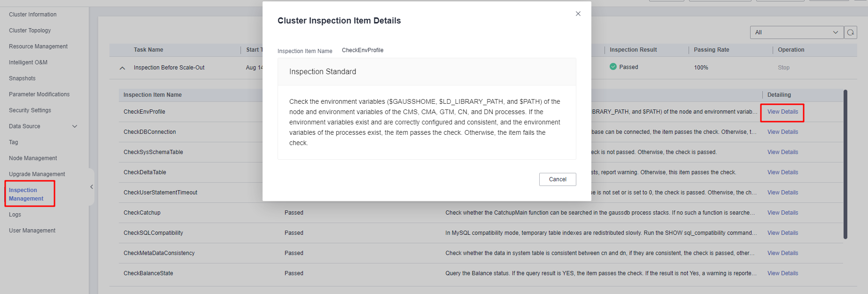Click the vertical scrollbar of inspection list
Viewport: 868px width, 294px height.
(x=845, y=164)
